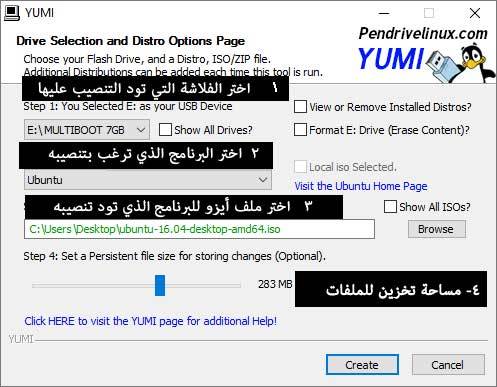Click the persistent file size slider handle
497x387 pixels.
pyautogui.click(x=160, y=285)
